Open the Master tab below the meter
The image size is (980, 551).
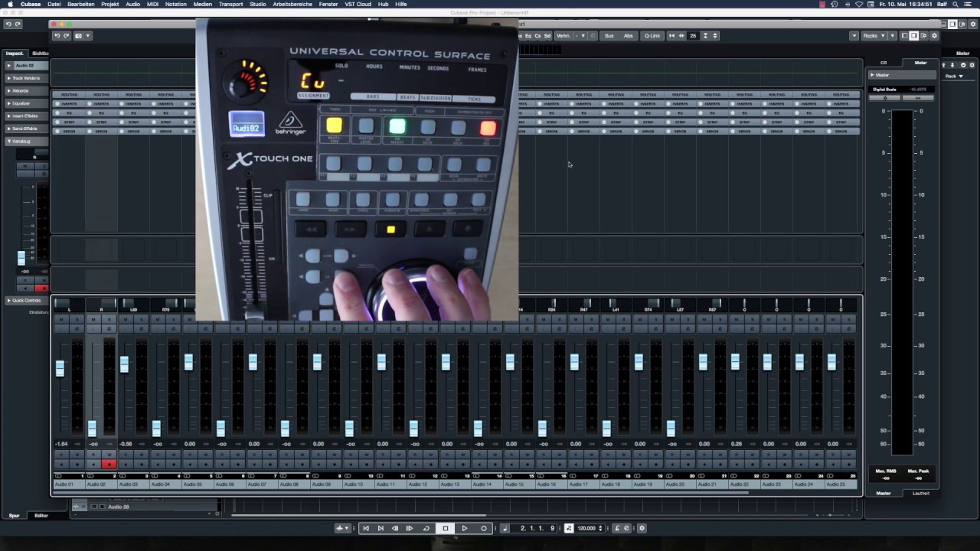click(884, 493)
